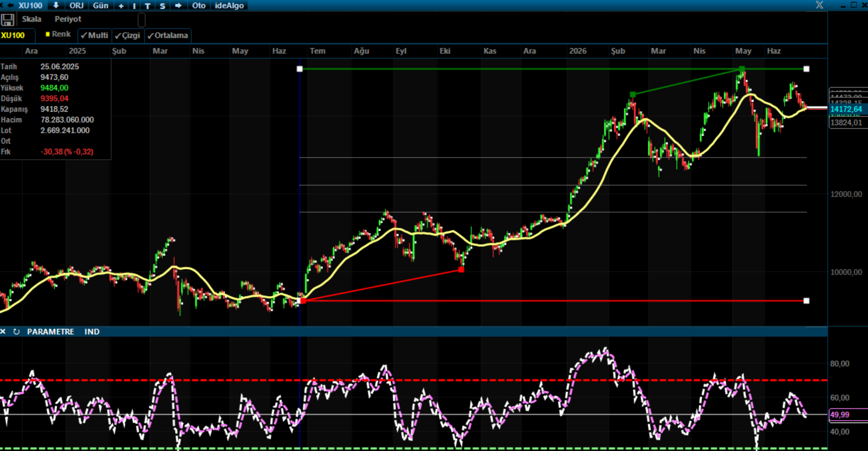
Task: Click the Kas month label on time axis
Action: 490,51
